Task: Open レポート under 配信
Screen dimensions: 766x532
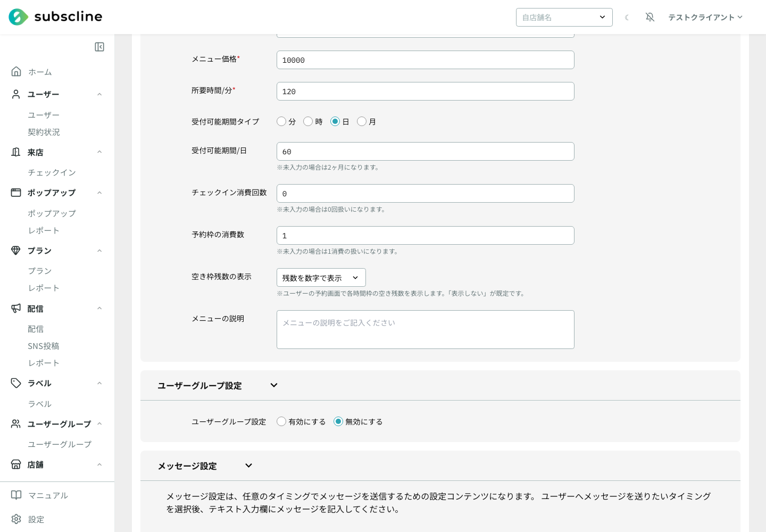Action: click(x=44, y=363)
